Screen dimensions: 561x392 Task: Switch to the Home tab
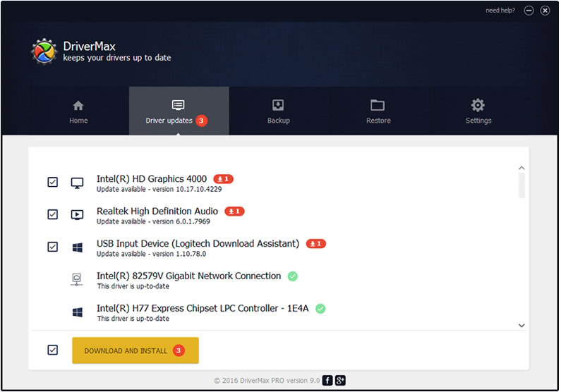click(x=78, y=111)
